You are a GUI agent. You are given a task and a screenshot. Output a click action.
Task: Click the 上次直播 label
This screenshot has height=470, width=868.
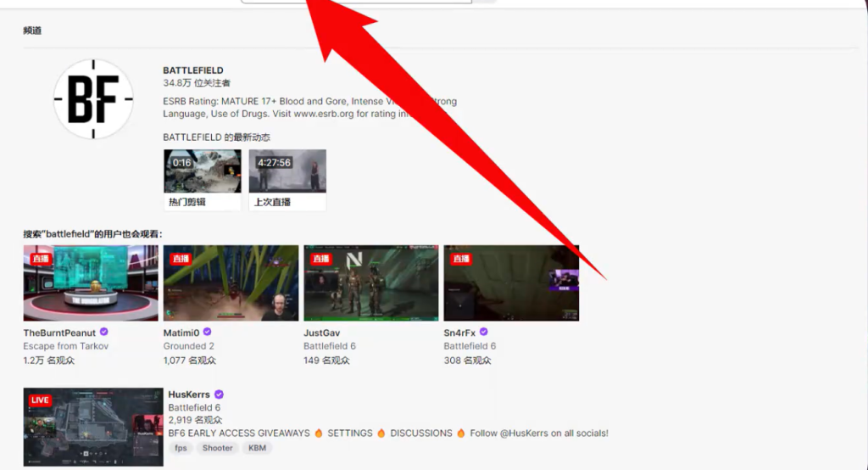click(x=272, y=202)
